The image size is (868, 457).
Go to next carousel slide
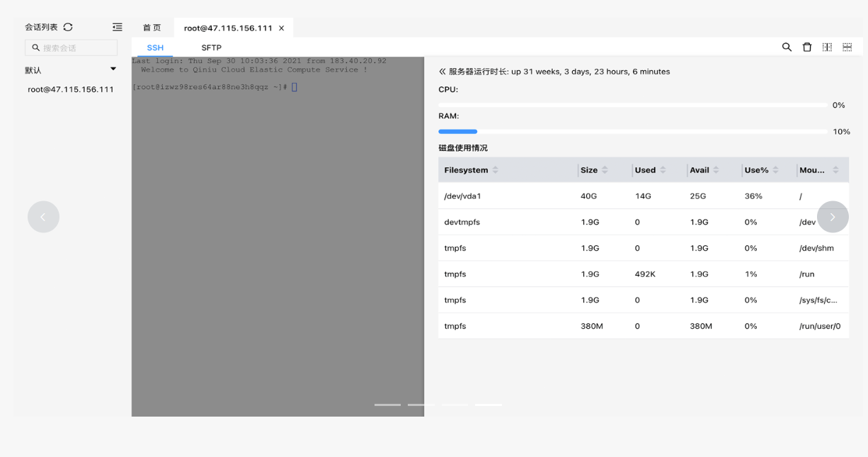833,217
